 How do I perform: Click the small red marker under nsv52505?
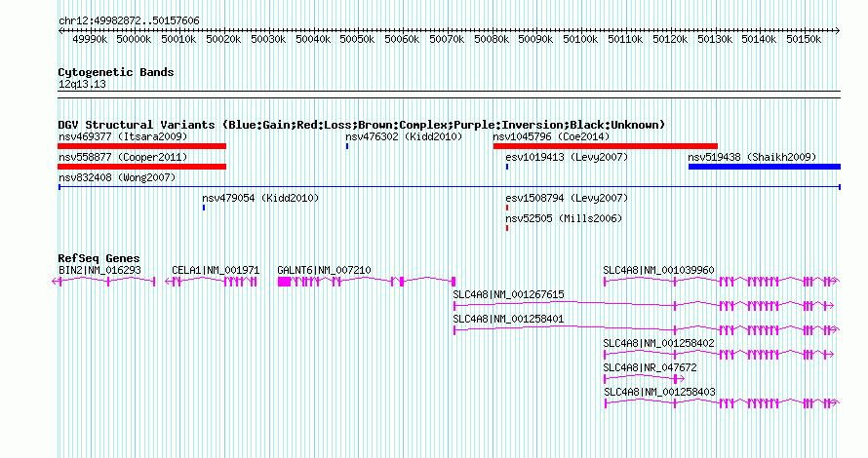(507, 228)
